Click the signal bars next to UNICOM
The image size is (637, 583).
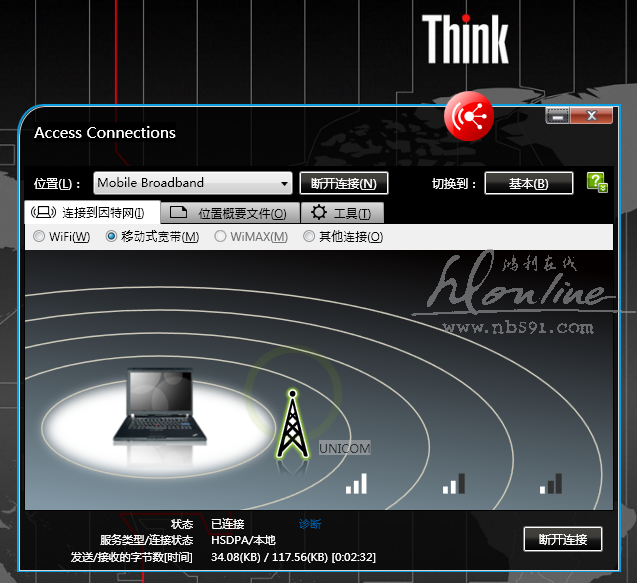click(x=356, y=484)
